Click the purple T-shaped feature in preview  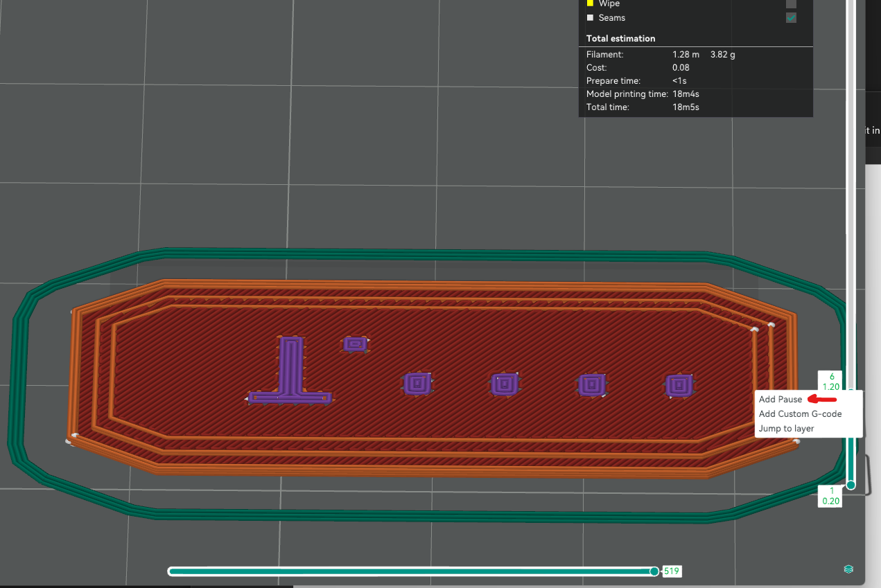290,367
